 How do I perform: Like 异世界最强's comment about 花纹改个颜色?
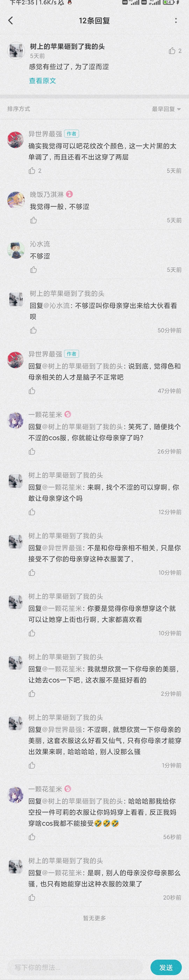32,170
